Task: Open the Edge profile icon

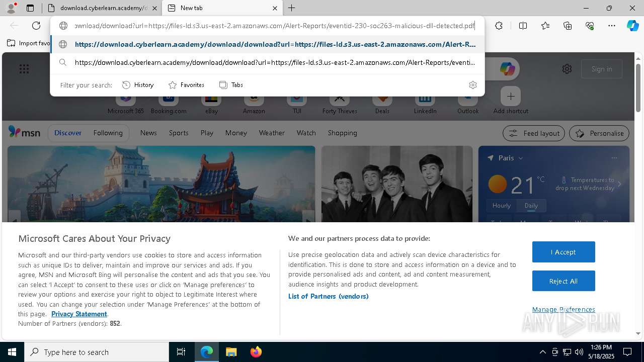Action: point(11,8)
